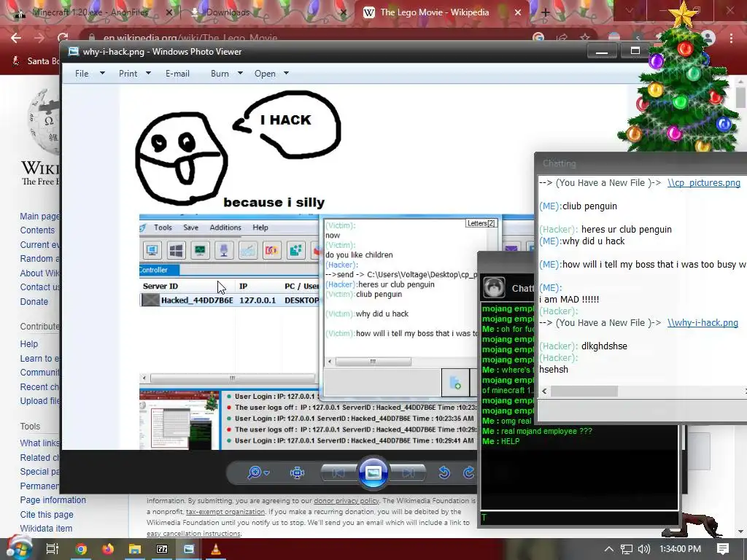Go back with Chrome's back arrow

tap(16, 38)
